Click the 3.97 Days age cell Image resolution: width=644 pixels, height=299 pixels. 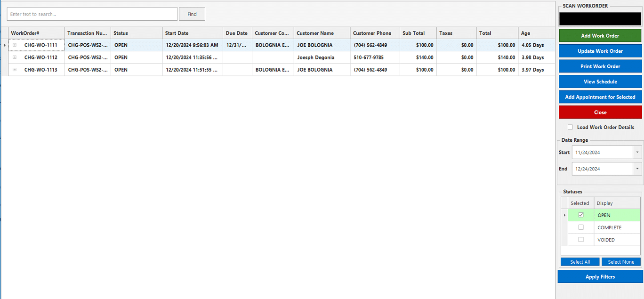536,70
